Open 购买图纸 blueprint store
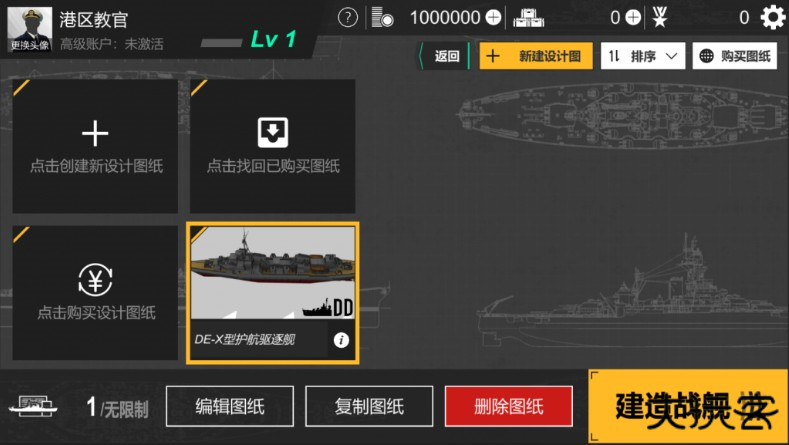 pos(735,56)
